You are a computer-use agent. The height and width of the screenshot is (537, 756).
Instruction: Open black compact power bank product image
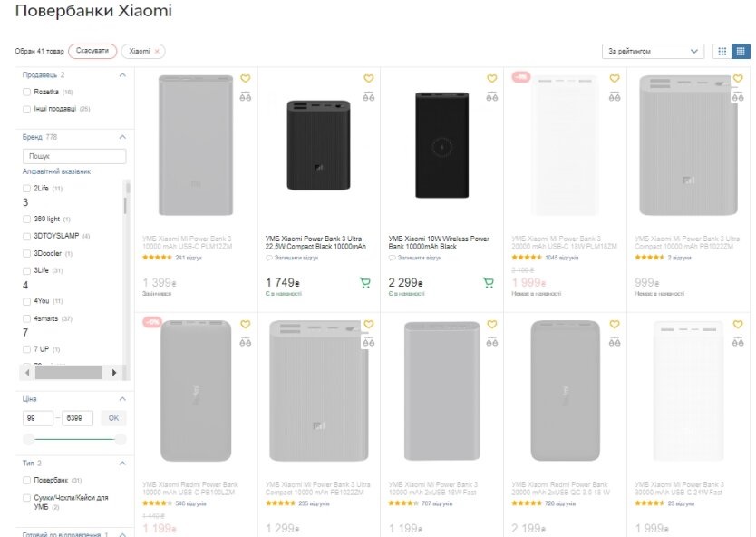pos(319,145)
